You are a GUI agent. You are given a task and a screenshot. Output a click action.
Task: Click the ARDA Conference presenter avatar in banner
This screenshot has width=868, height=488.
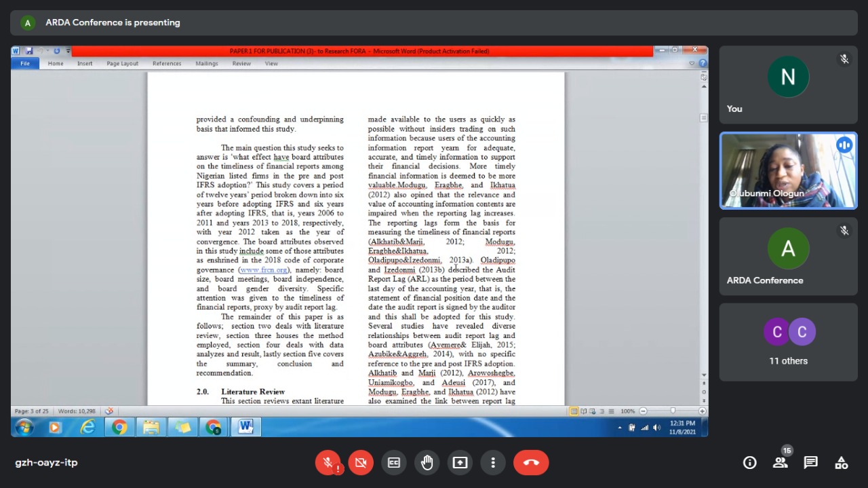[28, 22]
